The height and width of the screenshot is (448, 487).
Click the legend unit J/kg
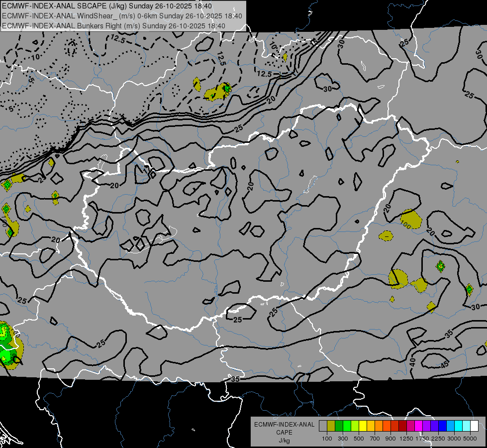pos(285,441)
